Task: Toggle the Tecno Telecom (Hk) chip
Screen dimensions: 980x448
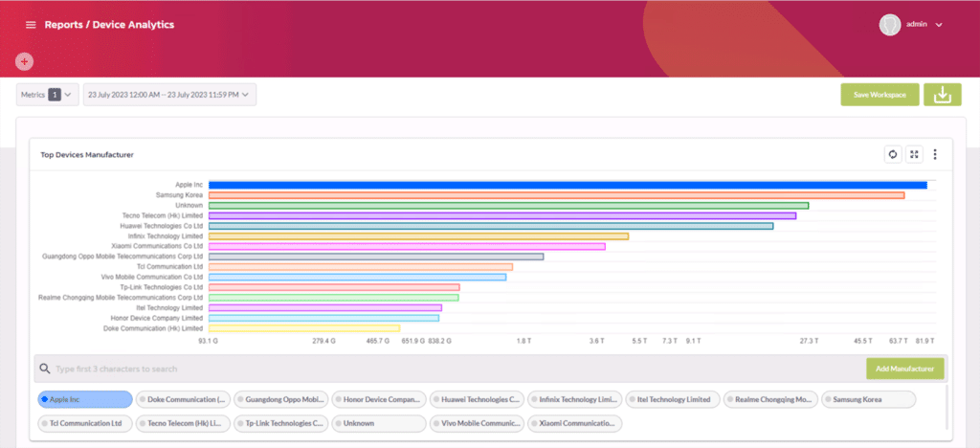Action: (x=183, y=423)
